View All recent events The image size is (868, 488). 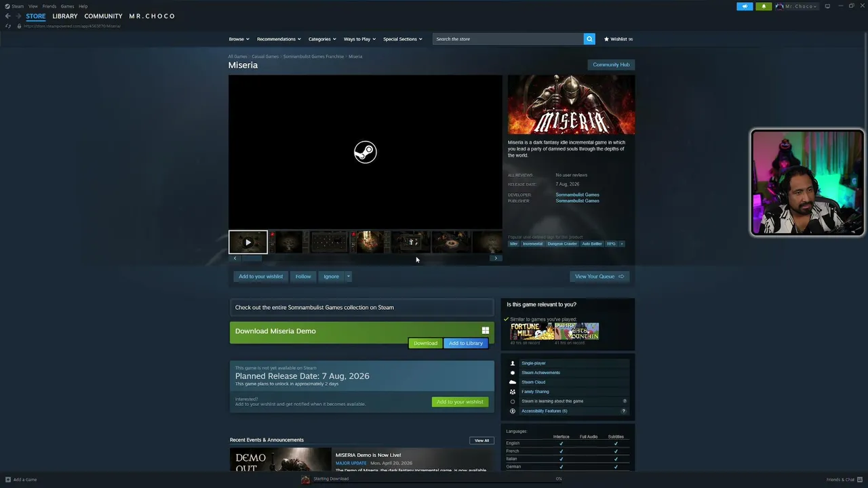(x=481, y=441)
